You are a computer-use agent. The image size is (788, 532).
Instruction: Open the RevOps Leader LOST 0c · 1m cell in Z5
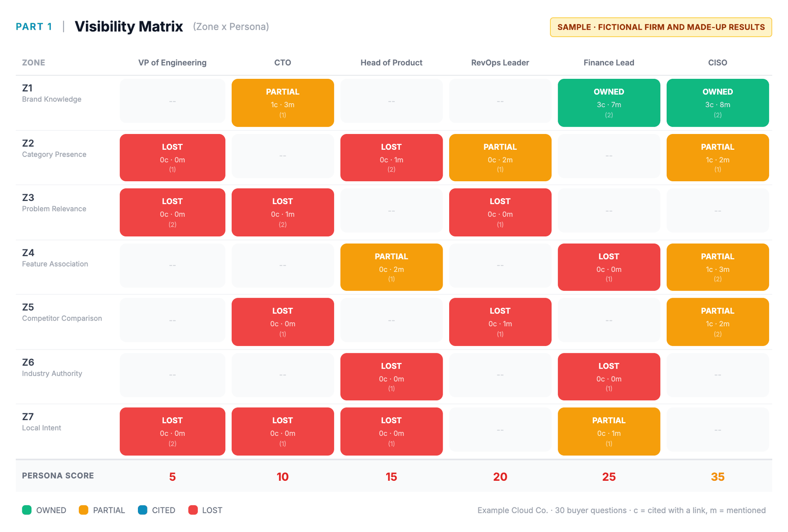(x=500, y=322)
